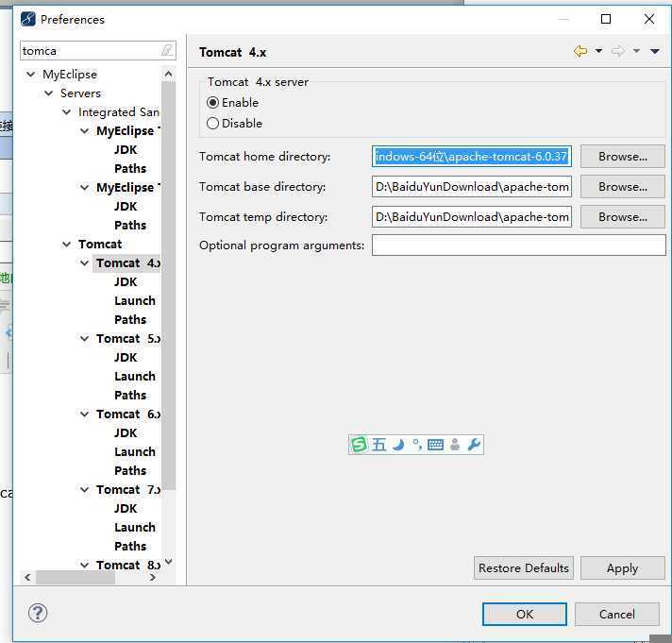Click the tree horizontal scrollbar left arrow
Screen dimensions: 672x643
(x=27, y=577)
